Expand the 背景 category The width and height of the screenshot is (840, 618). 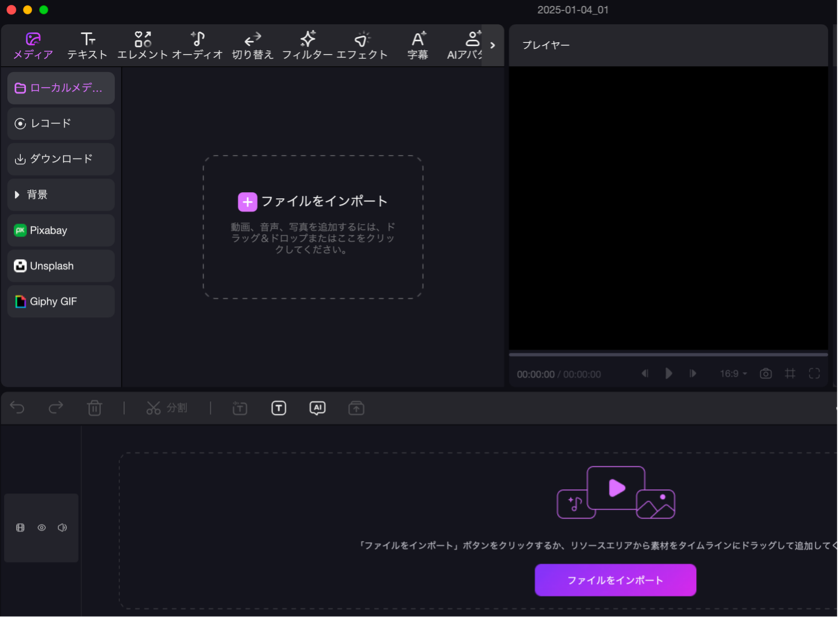coord(61,195)
